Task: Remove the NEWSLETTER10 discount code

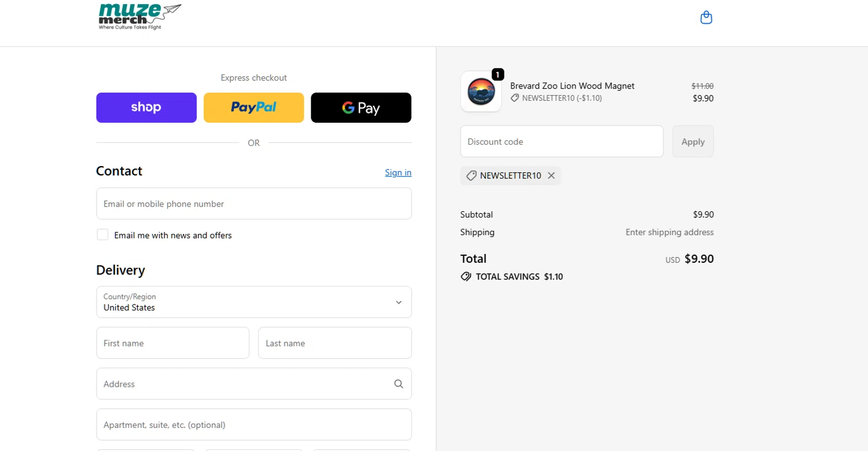Action: 551,175
